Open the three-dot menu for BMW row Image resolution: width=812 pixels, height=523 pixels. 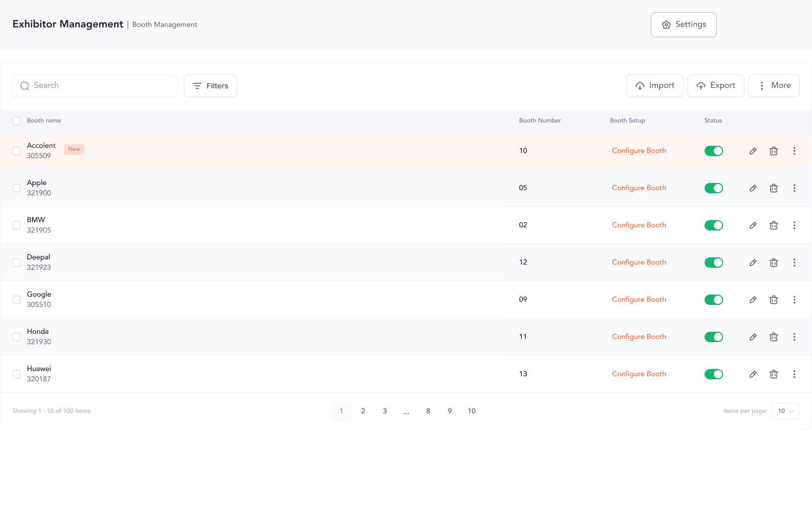coord(794,225)
